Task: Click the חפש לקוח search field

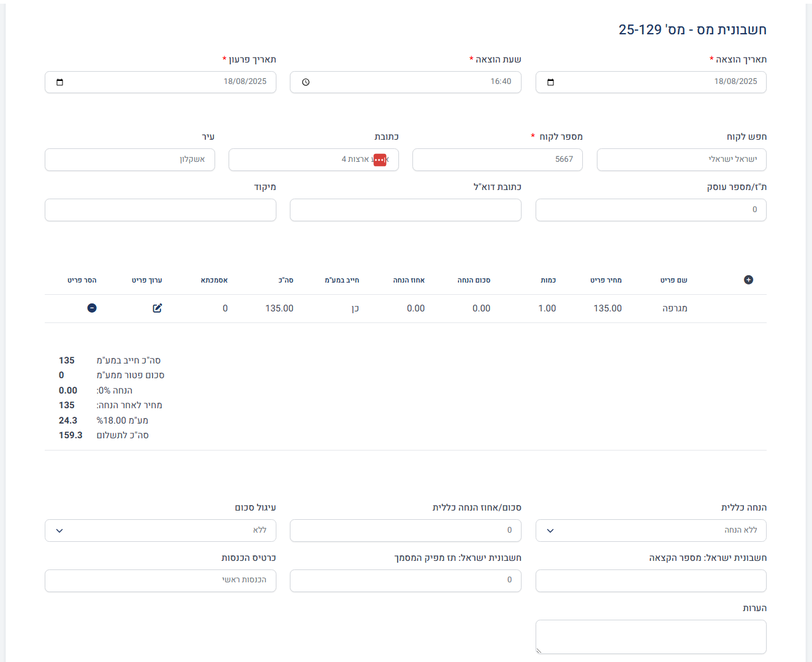Action: point(681,159)
